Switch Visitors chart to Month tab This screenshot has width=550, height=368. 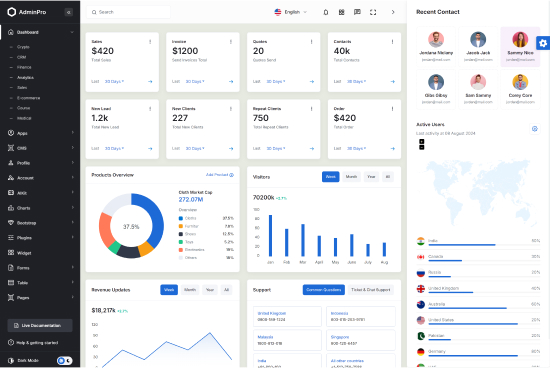(351, 177)
